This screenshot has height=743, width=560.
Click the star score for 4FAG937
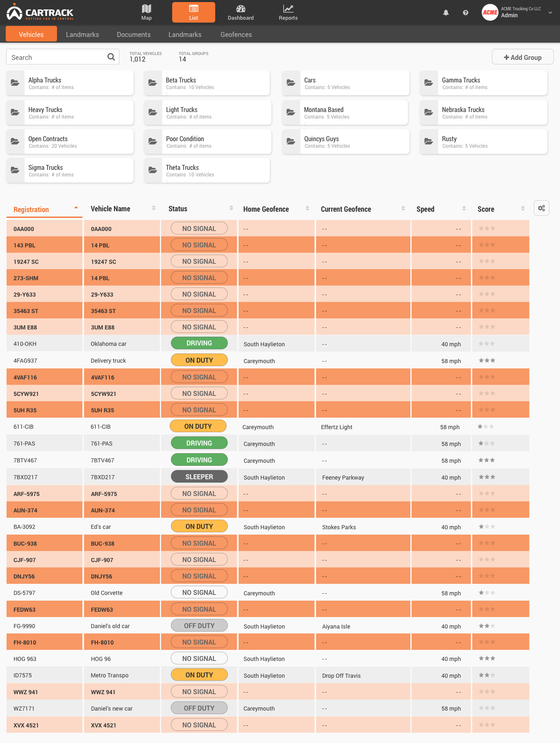(x=487, y=360)
